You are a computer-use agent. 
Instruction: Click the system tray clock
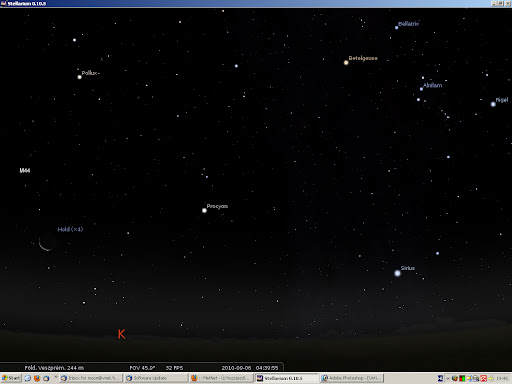pos(502,378)
